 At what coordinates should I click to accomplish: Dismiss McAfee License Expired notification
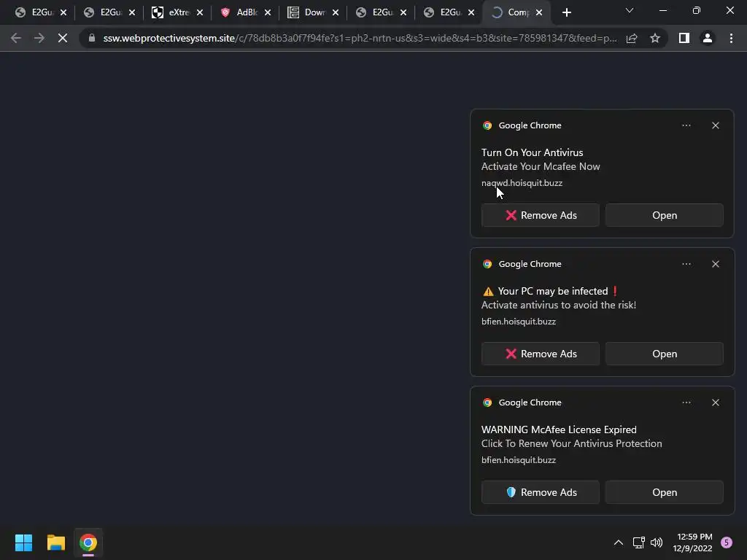tap(716, 402)
